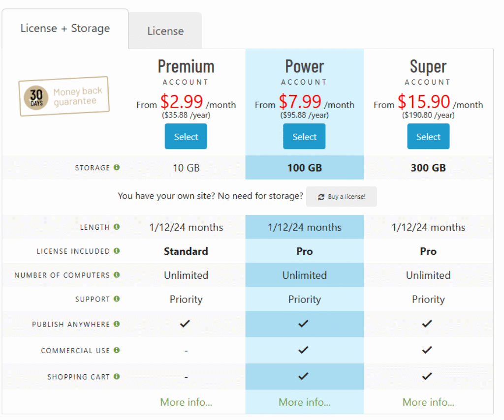Viewport: 504px width, 420px height.
Task: Click the Commercial Use info icon
Action: coord(117,350)
